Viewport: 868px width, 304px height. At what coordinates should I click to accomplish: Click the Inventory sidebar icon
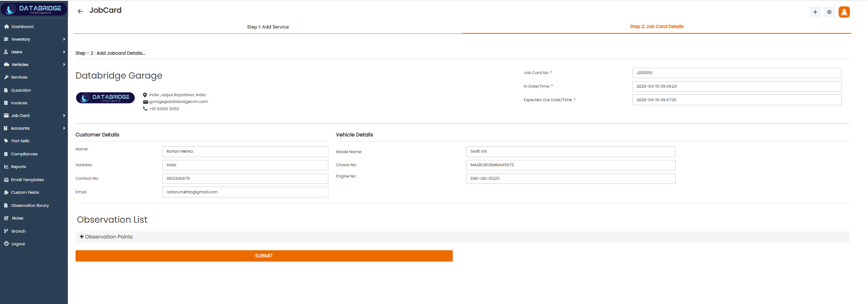[6, 39]
